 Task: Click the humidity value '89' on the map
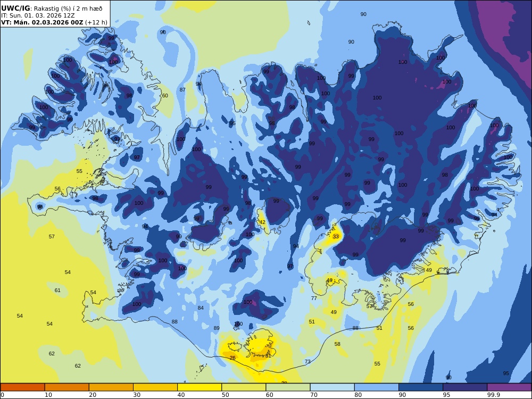217,328
